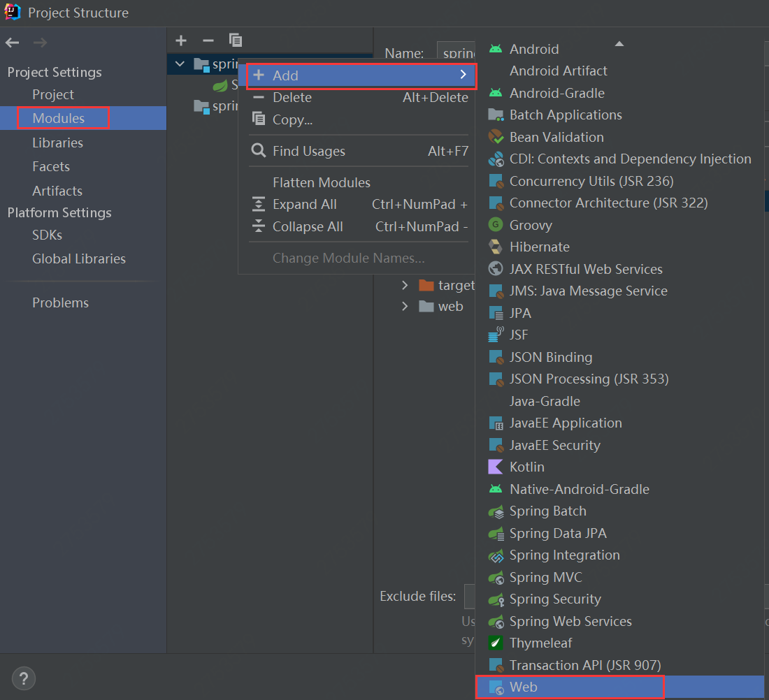Click the Spring MVC leaf icon
This screenshot has width=769, height=700.
(496, 577)
